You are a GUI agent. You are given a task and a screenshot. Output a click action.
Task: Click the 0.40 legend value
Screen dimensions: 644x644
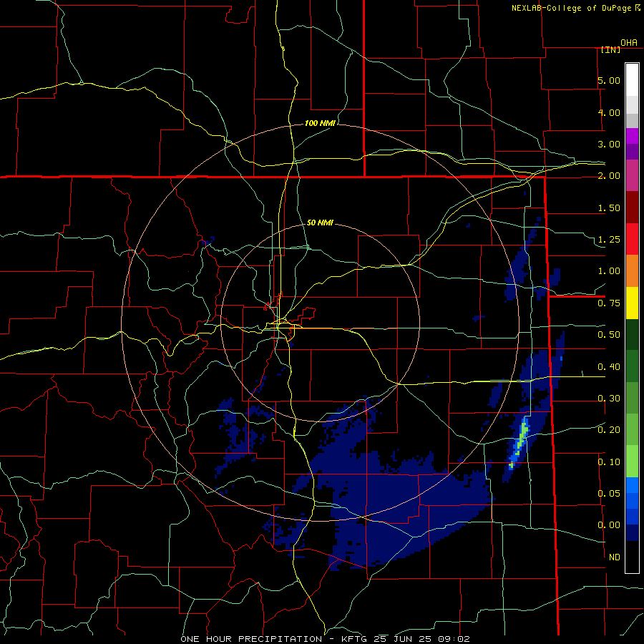[x=609, y=367]
